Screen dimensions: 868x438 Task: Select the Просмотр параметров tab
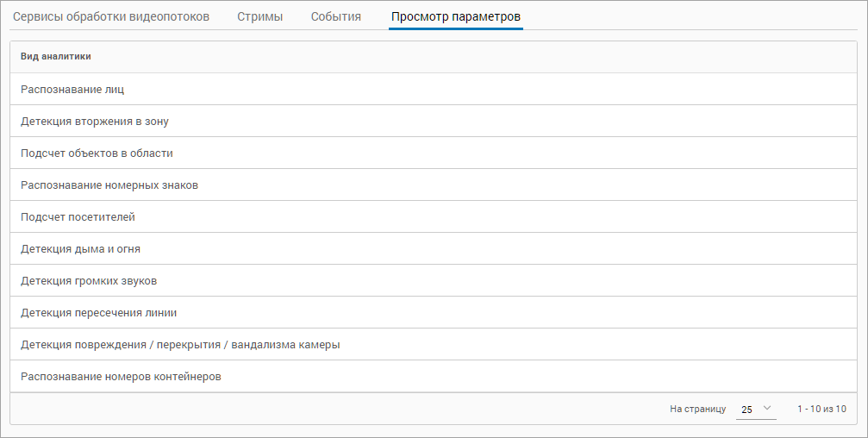click(455, 16)
